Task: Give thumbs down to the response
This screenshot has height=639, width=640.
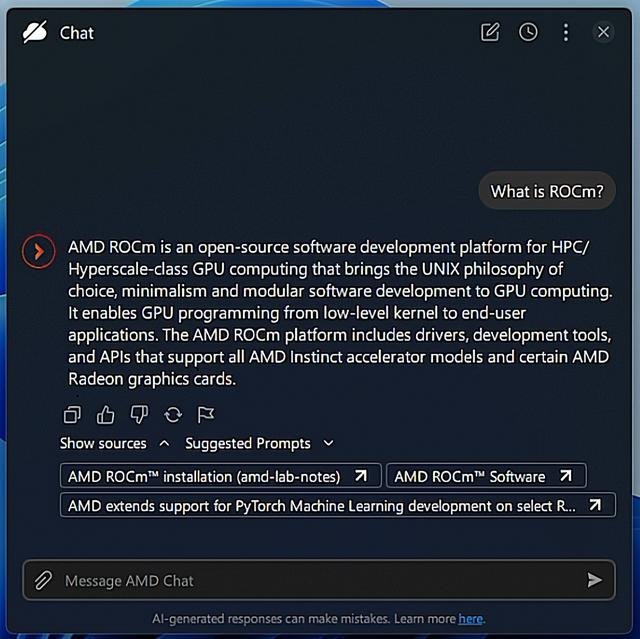Action: coord(139,415)
